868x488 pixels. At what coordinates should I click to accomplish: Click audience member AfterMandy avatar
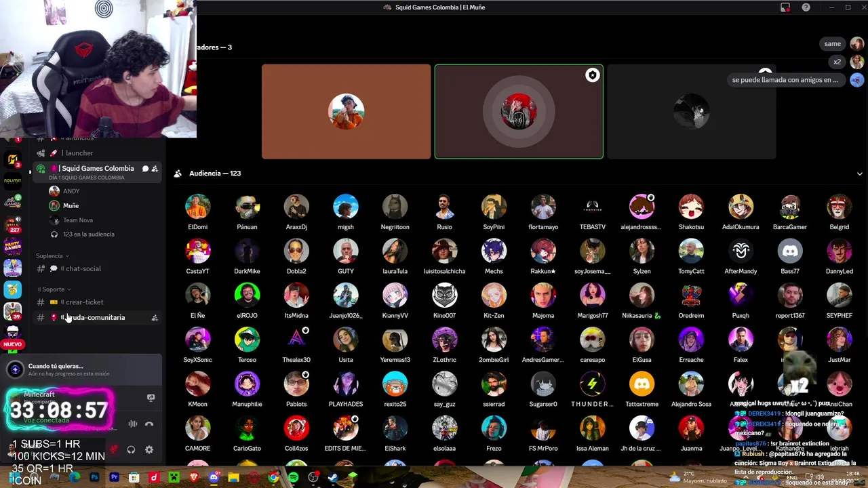[x=741, y=251]
